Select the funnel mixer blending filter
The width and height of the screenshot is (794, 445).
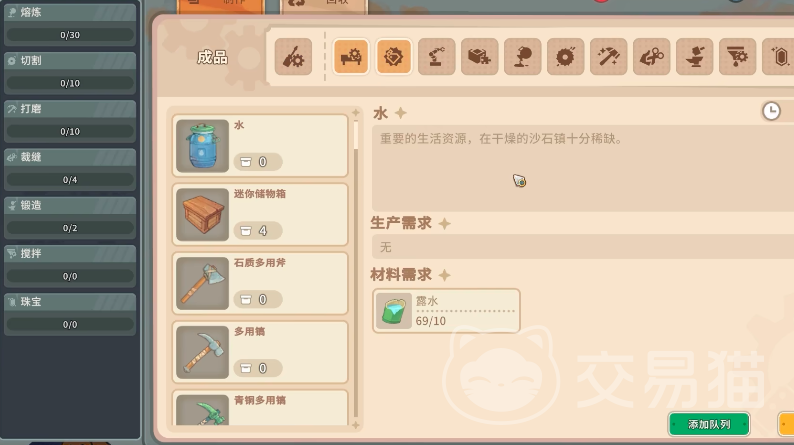point(738,57)
